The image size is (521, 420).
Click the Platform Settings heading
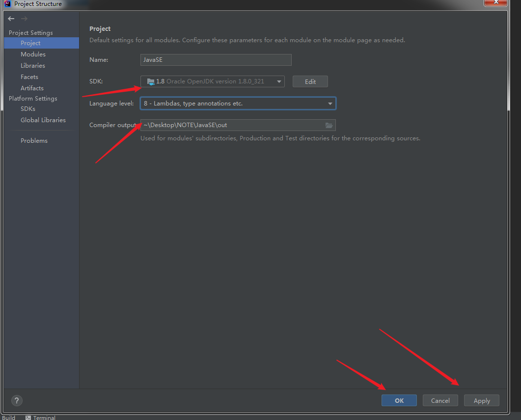[33, 98]
